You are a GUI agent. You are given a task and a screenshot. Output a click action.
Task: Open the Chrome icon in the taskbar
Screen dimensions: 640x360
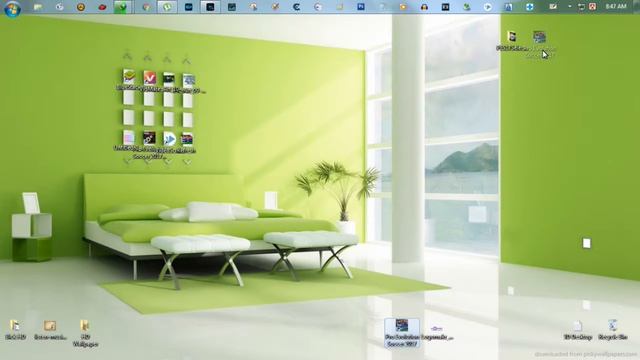click(x=146, y=7)
